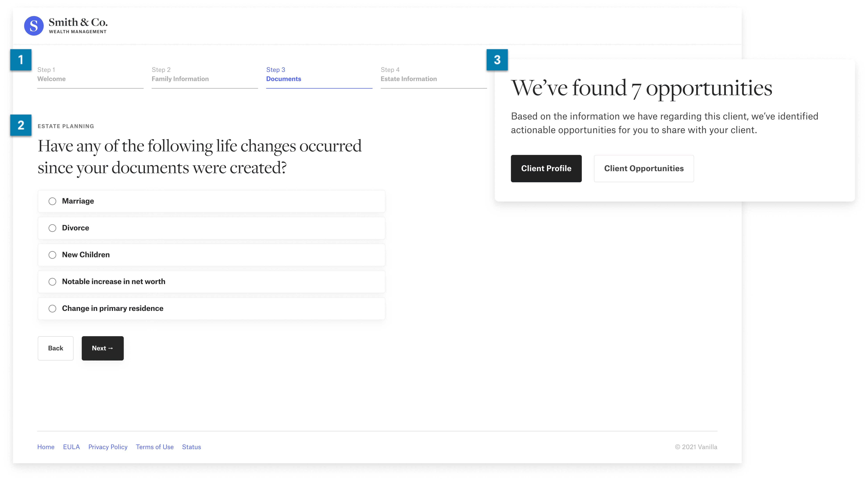Select the New Children radio option
Viewport: 868px width, 481px height.
point(211,255)
